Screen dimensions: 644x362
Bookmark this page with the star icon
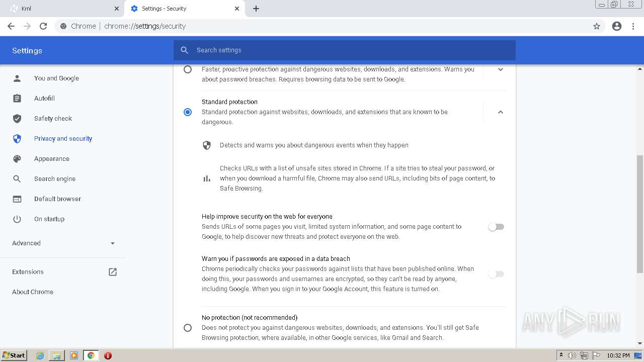tap(597, 26)
